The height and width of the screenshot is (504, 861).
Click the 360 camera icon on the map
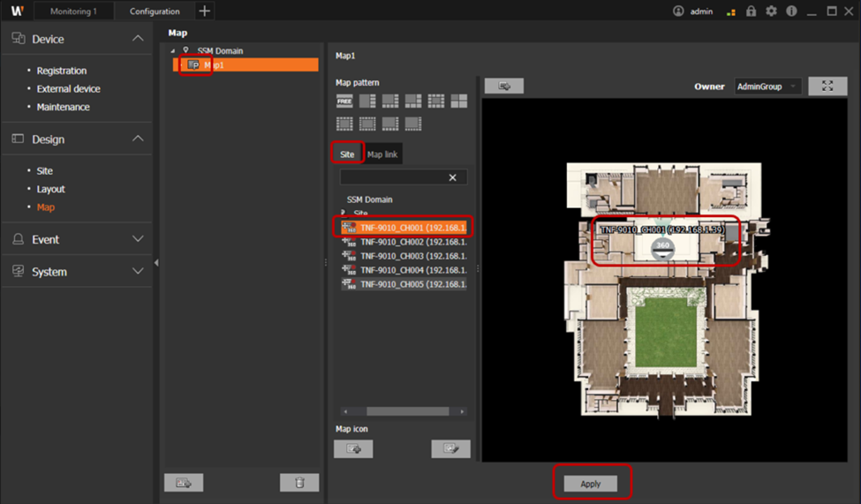662,249
